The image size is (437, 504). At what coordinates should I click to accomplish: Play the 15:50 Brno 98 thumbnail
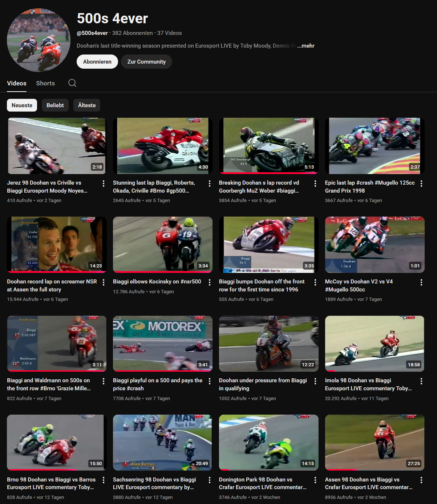coord(57,443)
